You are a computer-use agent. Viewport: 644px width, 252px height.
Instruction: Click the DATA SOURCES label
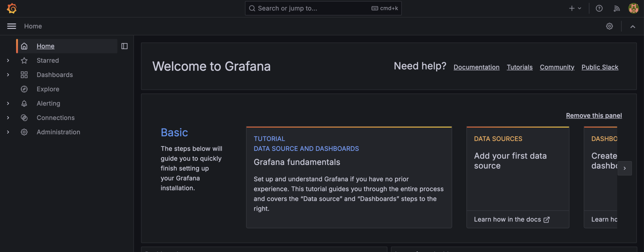tap(498, 139)
